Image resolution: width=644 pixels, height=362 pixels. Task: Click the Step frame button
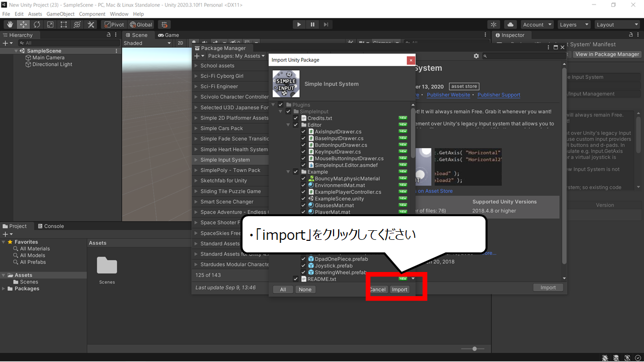pyautogui.click(x=326, y=24)
